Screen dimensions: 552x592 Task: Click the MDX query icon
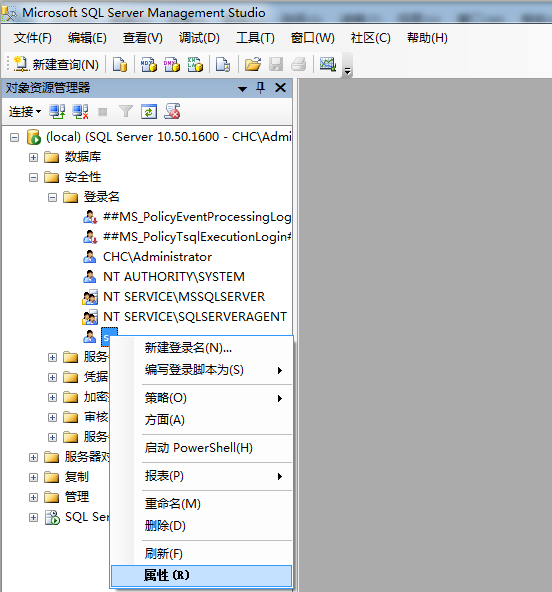(x=149, y=64)
